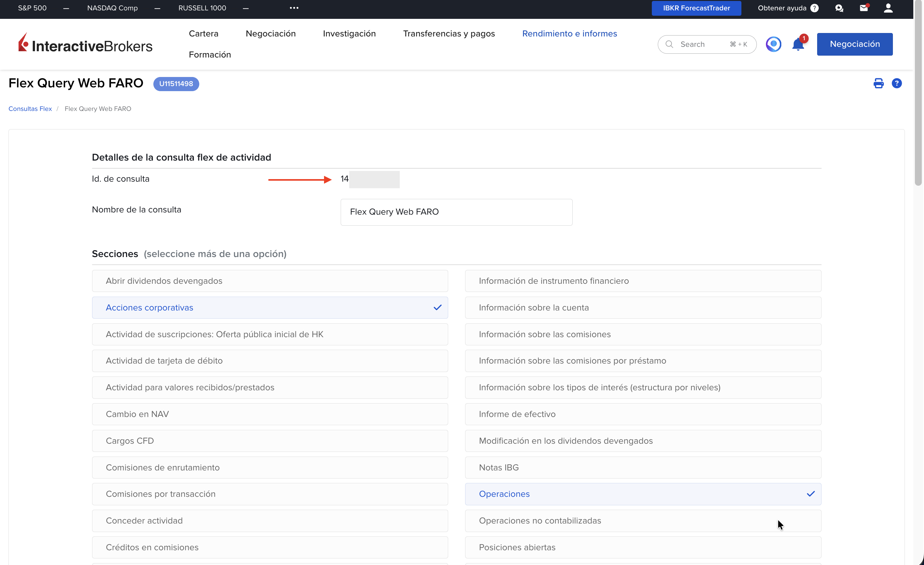Select Actividad para valores recibidos/prestados
This screenshot has width=924, height=565.
270,387
